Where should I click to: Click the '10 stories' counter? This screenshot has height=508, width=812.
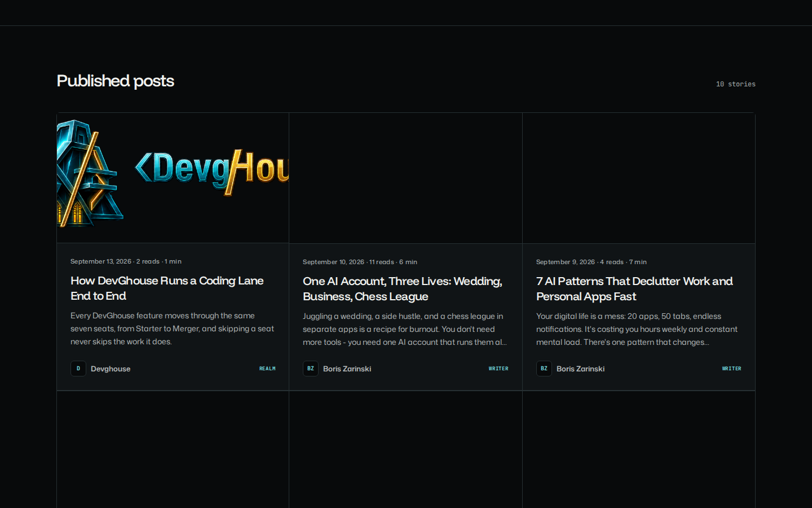pyautogui.click(x=736, y=84)
